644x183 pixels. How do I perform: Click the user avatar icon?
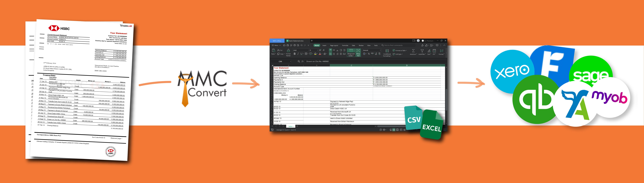point(418,41)
